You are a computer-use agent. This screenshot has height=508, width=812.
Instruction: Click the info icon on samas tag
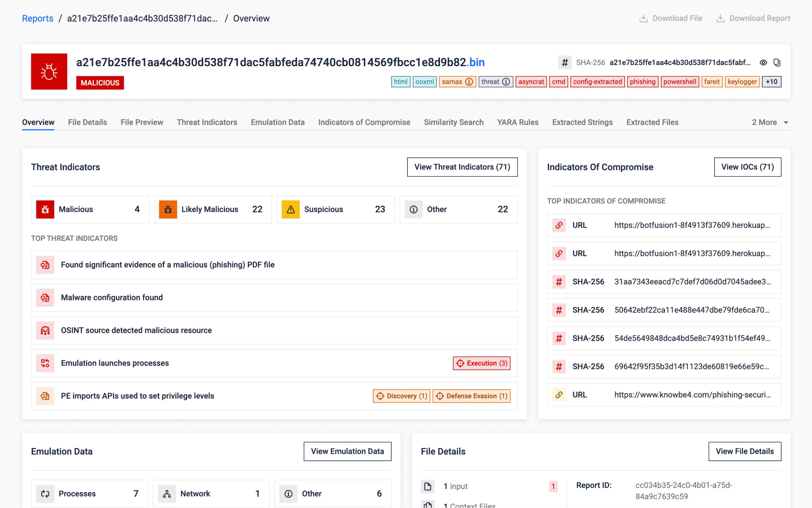[469, 82]
